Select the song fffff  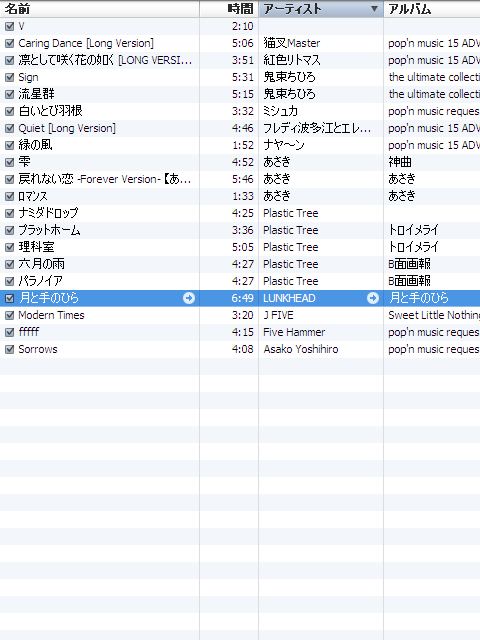[29, 333]
